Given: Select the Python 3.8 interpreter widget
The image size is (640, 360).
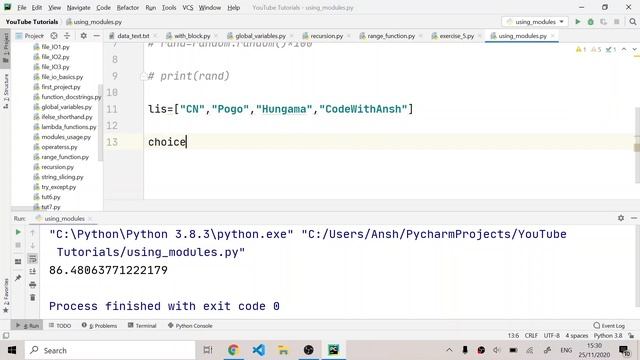Looking at the screenshot, I should tap(608, 336).
